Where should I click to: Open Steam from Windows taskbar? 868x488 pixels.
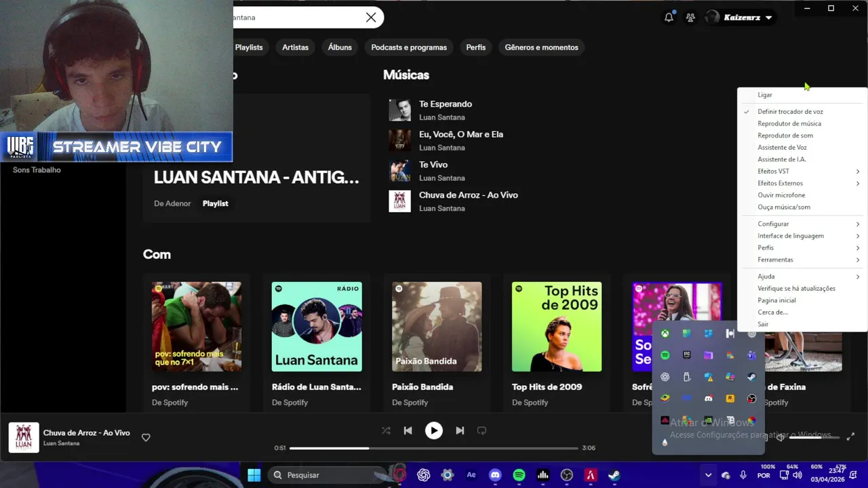coord(614,475)
